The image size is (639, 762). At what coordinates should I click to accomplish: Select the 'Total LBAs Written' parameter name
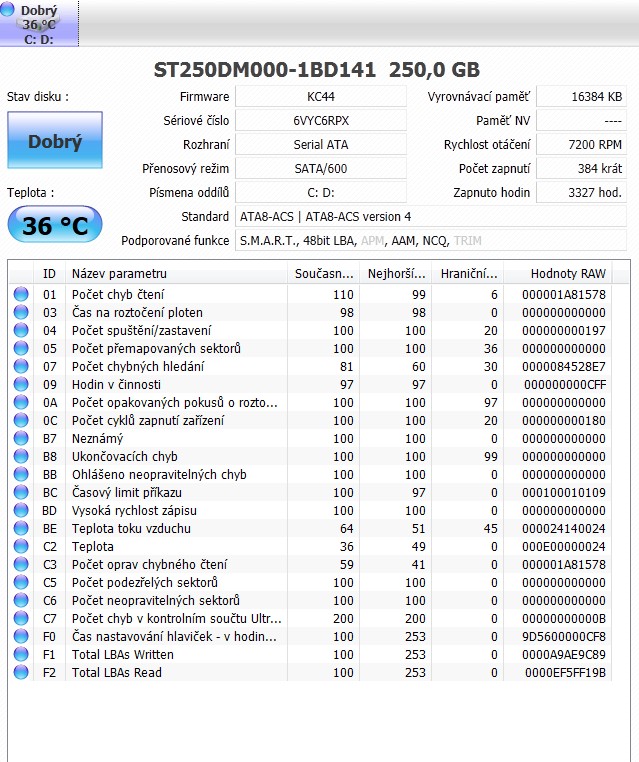[122, 654]
